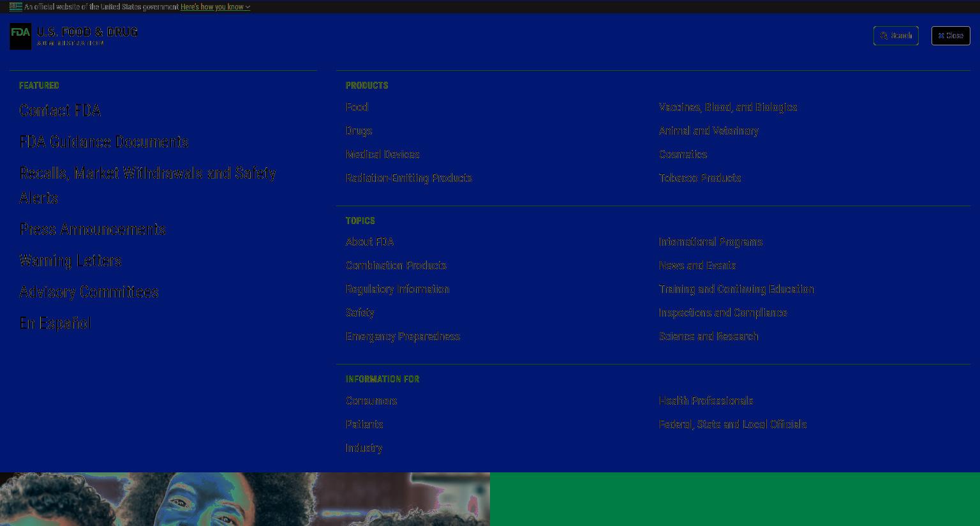Image resolution: width=980 pixels, height=526 pixels.
Task: View Warning Letters page
Action: click(70, 260)
